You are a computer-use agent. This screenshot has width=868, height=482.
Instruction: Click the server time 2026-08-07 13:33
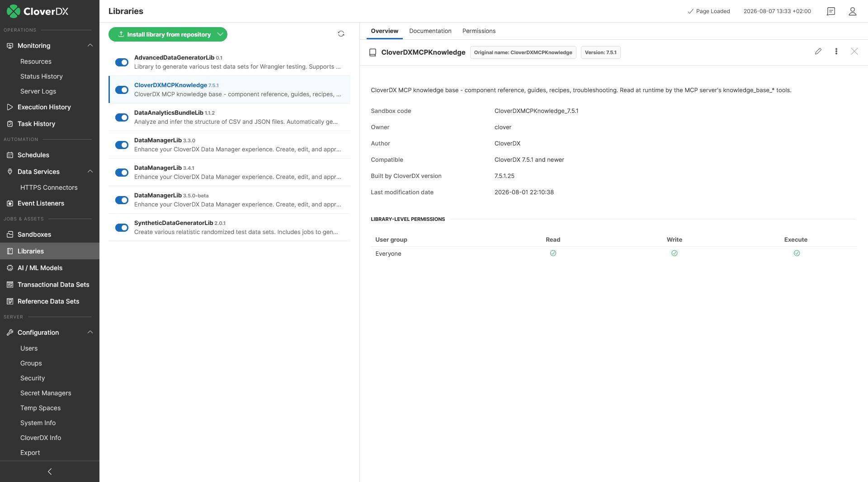click(x=777, y=11)
